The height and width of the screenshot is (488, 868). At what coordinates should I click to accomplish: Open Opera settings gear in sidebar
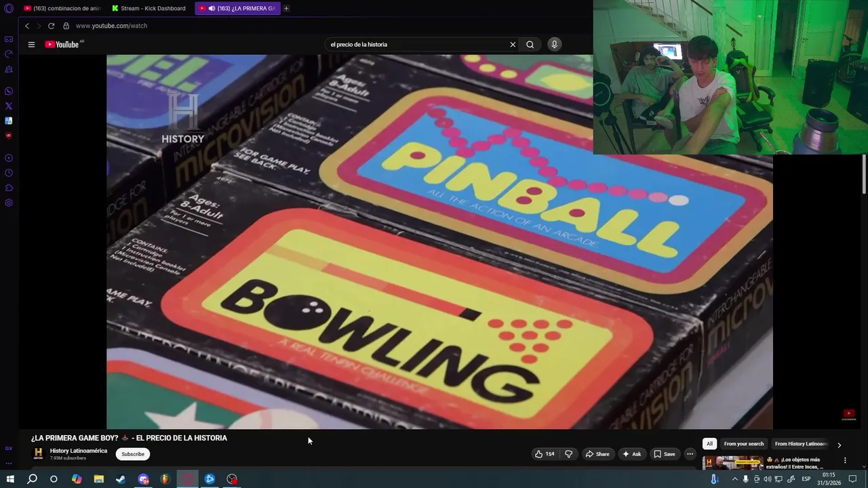9,203
